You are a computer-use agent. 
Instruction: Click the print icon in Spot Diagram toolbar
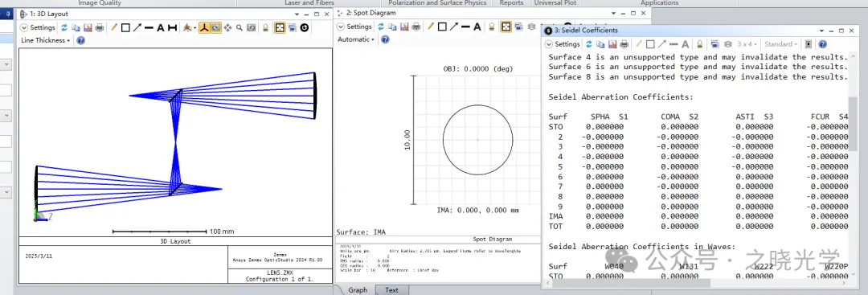click(416, 27)
